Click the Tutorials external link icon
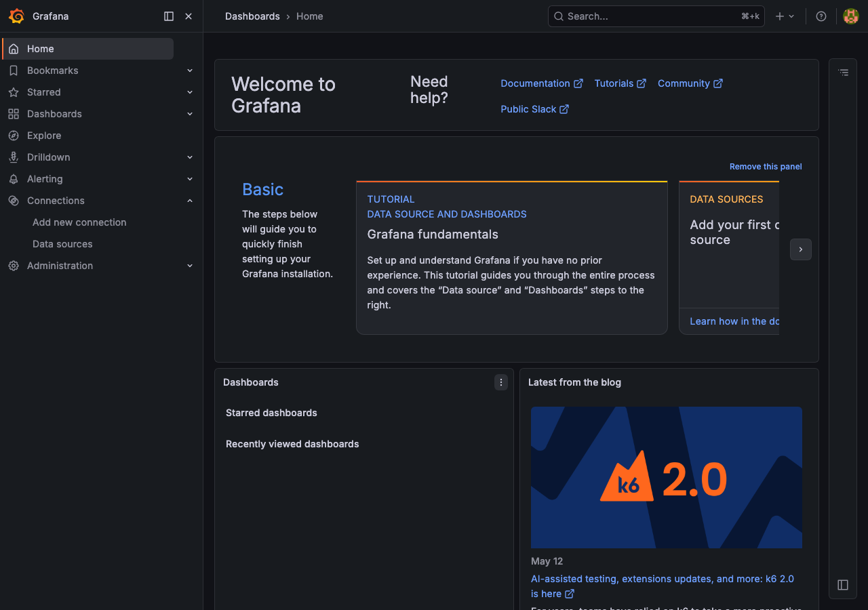The width and height of the screenshot is (868, 610). (x=642, y=83)
